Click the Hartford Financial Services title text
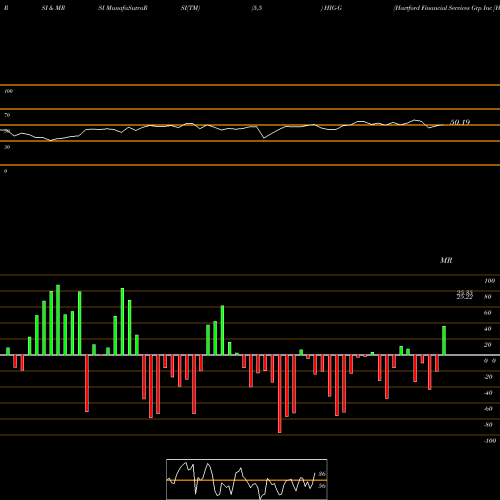Viewport: 500px width, 500px height. (446, 8)
